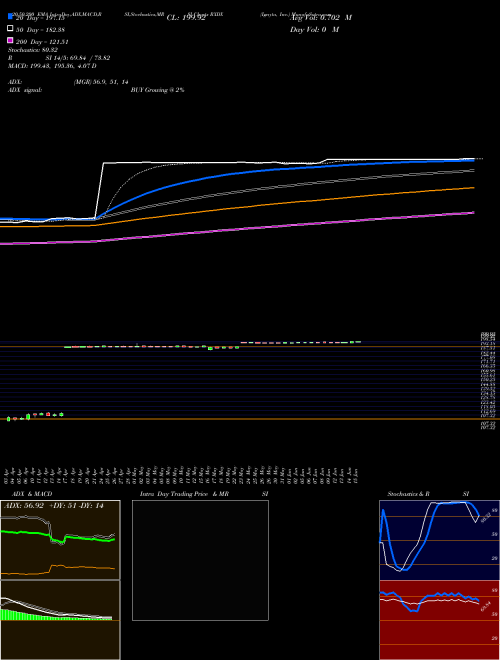
Task: Click the 'BUY Growing @ 2%' signal text
Action: [157, 90]
